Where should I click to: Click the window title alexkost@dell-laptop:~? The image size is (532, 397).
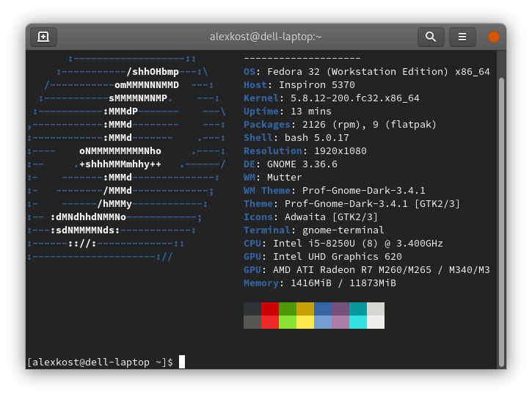(266, 36)
